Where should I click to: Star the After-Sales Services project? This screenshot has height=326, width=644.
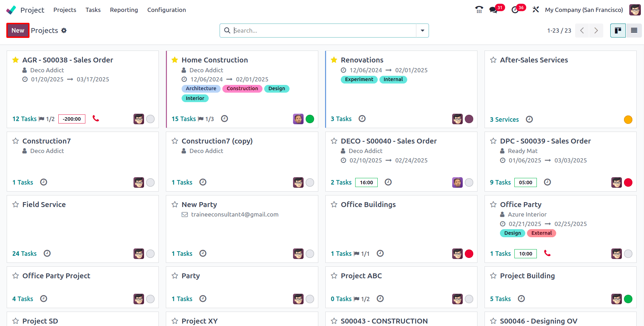[x=493, y=60]
